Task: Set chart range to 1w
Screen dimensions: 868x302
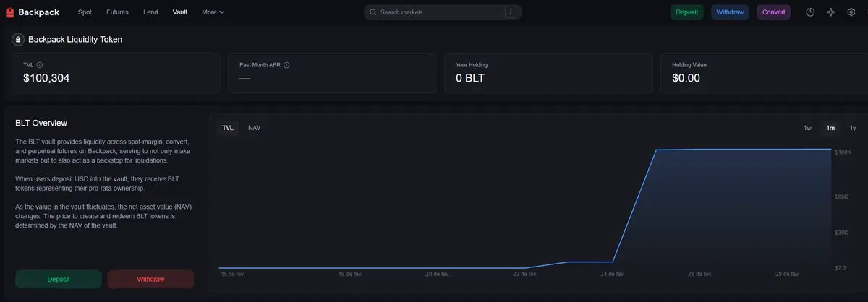Action: click(807, 128)
